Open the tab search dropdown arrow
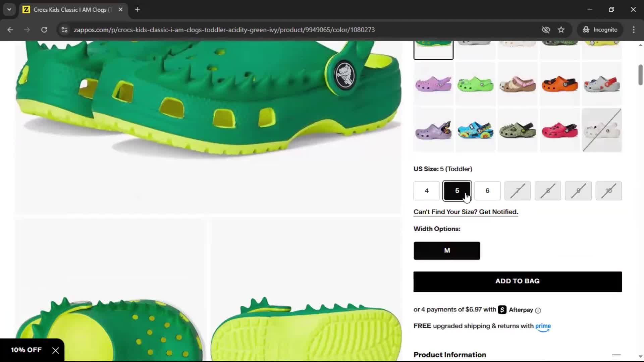Screen dimensions: 644x362 pyautogui.click(x=9, y=9)
